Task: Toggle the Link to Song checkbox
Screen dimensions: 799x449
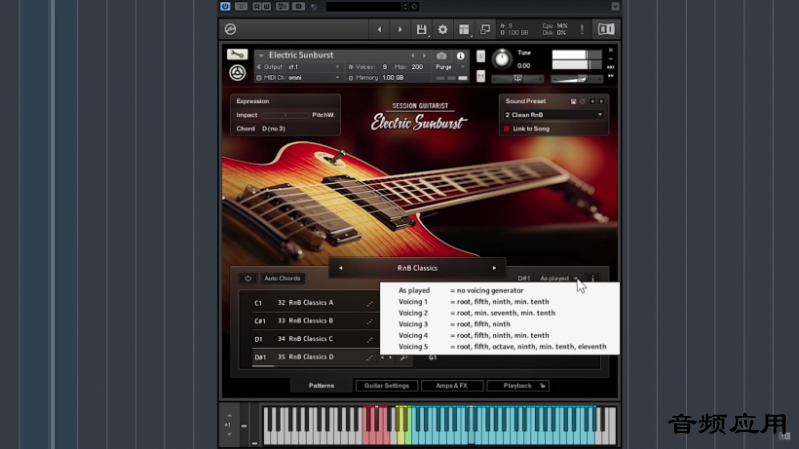Action: pyautogui.click(x=507, y=129)
